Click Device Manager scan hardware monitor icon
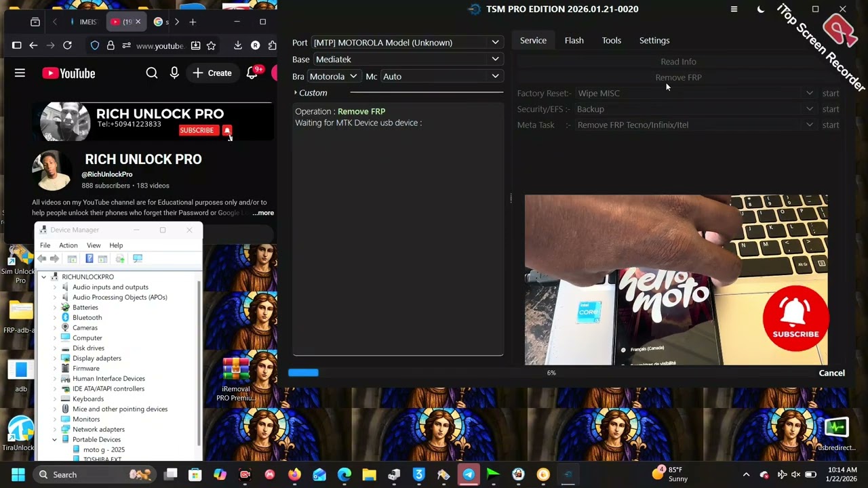 pyautogui.click(x=138, y=259)
